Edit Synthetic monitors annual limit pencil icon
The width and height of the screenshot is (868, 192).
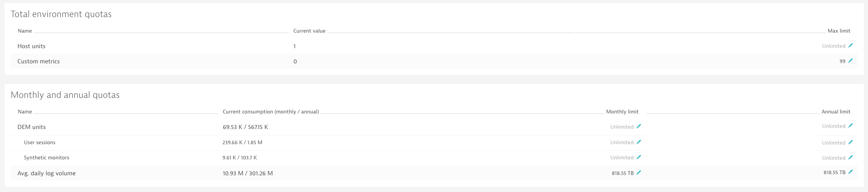[x=851, y=157]
